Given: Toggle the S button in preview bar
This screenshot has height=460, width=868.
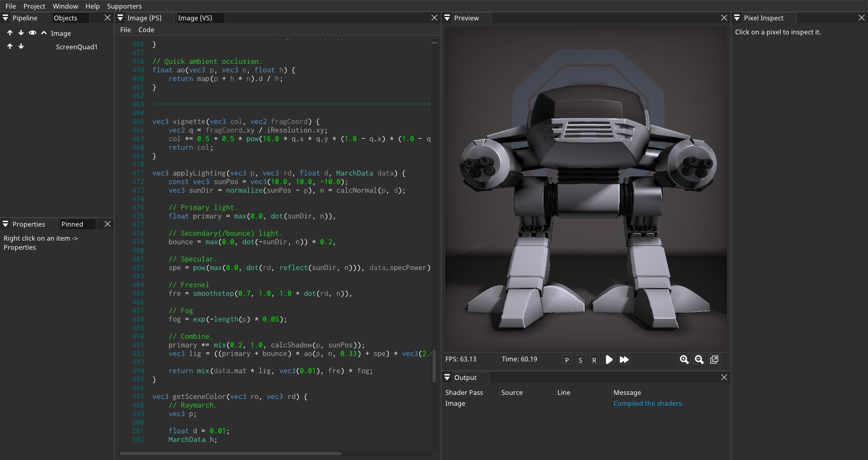Looking at the screenshot, I should pyautogui.click(x=580, y=360).
